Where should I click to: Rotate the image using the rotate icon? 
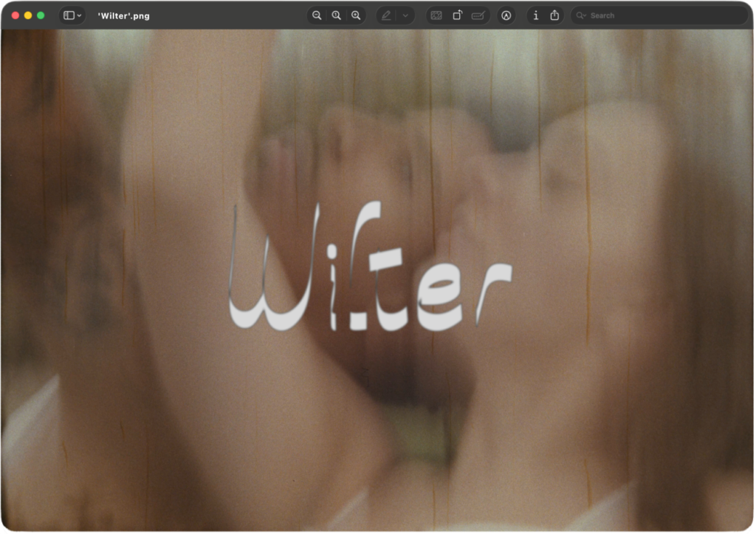(457, 16)
